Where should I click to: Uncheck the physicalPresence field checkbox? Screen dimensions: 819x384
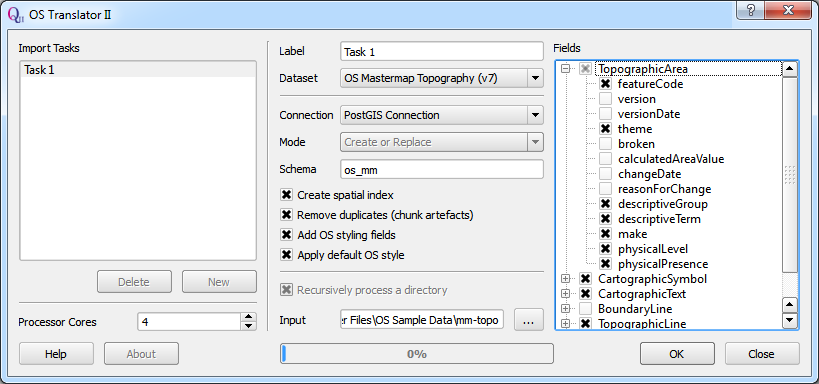coord(605,264)
